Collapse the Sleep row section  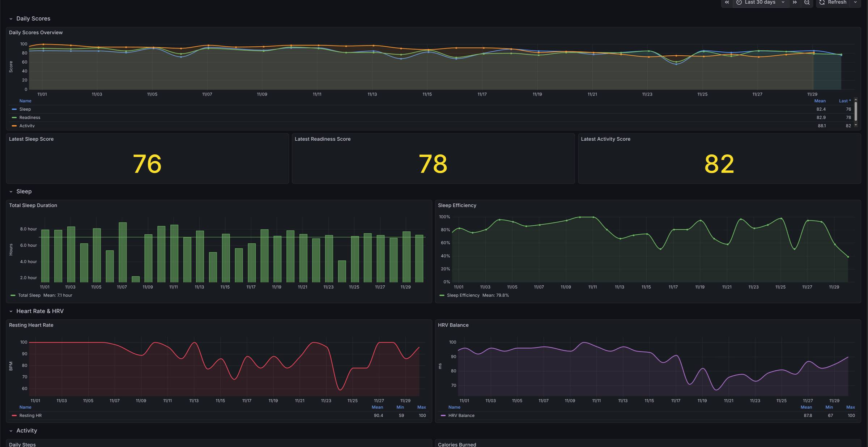tap(24, 192)
